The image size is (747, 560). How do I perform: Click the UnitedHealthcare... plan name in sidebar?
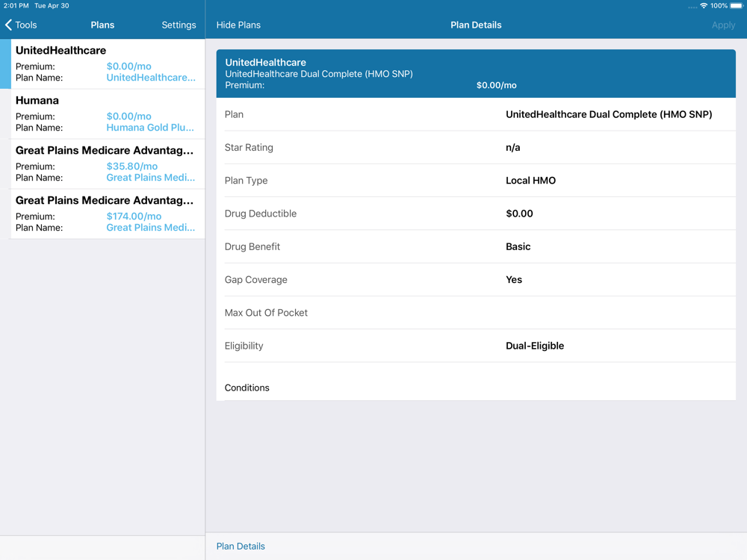[151, 78]
